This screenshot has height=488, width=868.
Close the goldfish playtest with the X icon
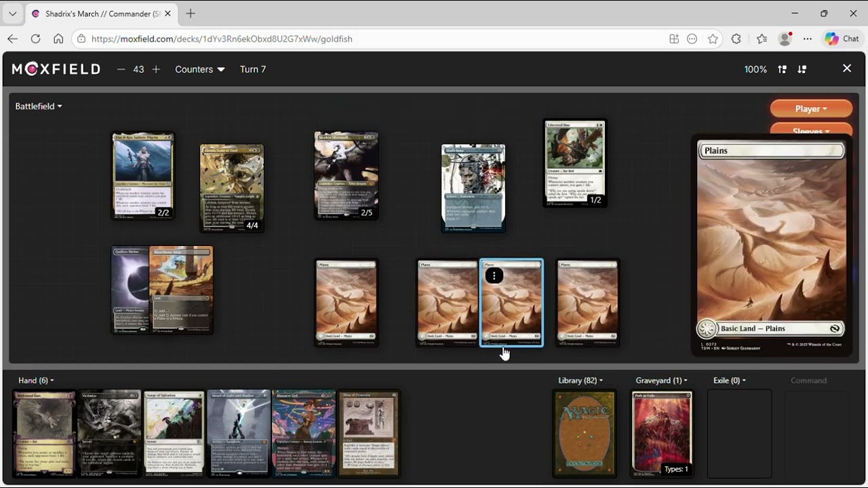(x=847, y=68)
